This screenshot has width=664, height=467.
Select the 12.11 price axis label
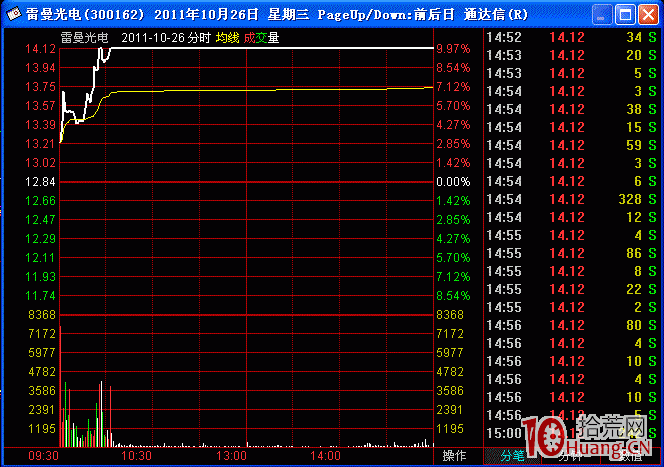(40, 257)
